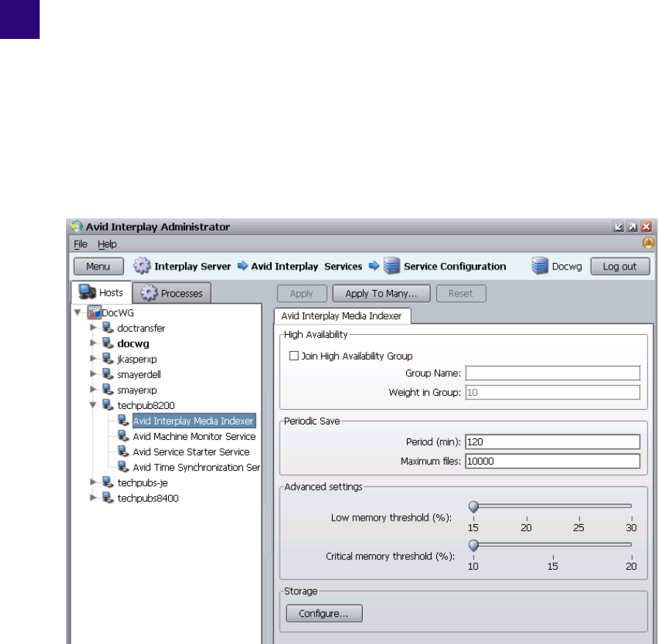The image size is (658, 644).
Task: Open the Storage Configure button
Action: click(x=324, y=613)
